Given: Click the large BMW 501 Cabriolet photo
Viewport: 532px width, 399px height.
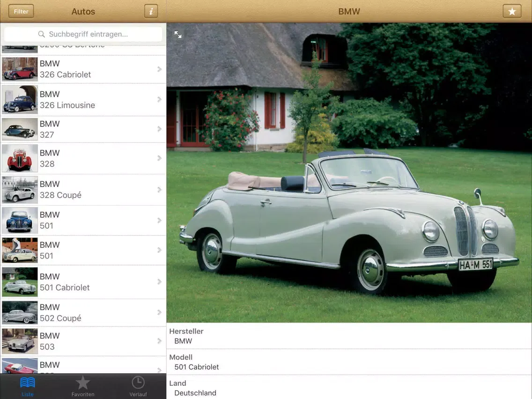Looking at the screenshot, I should [349, 173].
